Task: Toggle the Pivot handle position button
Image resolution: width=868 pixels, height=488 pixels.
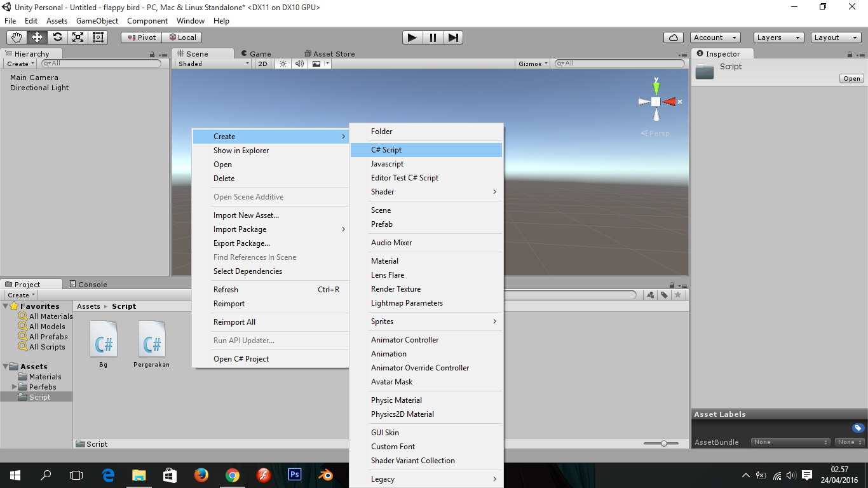Action: [x=141, y=37]
